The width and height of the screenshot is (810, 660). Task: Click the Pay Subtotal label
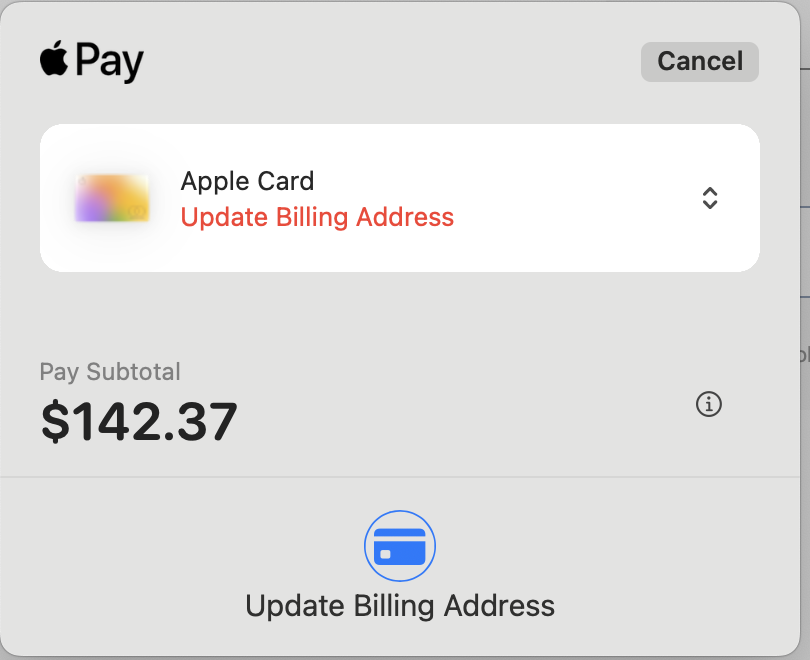pyautogui.click(x=110, y=371)
